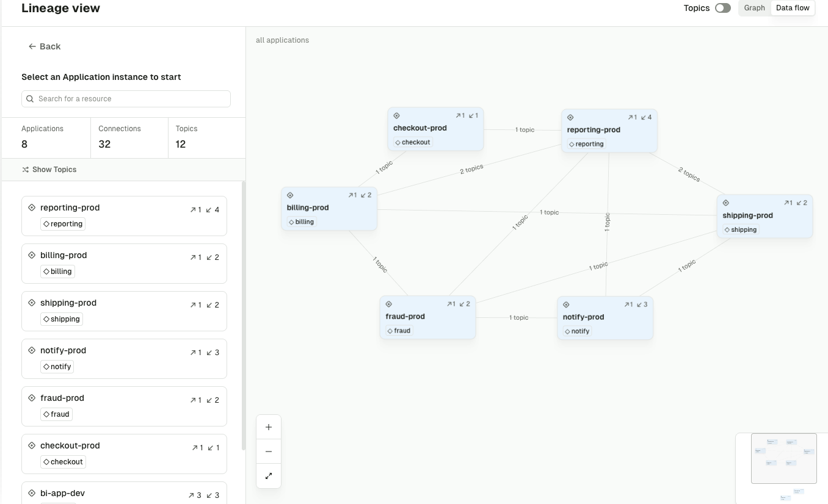Click the app icon beside shipping-prod in list
The width and height of the screenshot is (828, 504).
click(x=32, y=303)
